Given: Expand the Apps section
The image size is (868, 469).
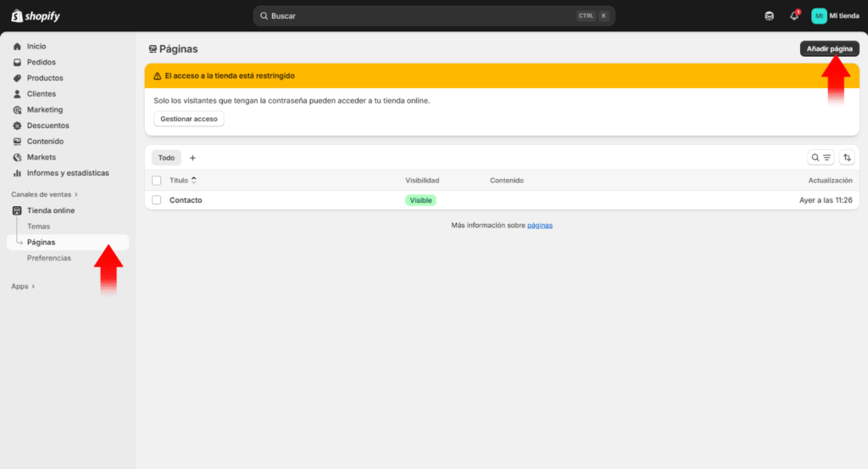Looking at the screenshot, I should point(23,287).
